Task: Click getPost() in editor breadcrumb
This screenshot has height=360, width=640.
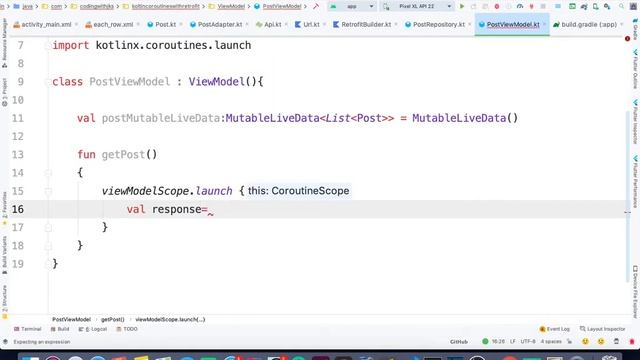Action: [x=113, y=320]
